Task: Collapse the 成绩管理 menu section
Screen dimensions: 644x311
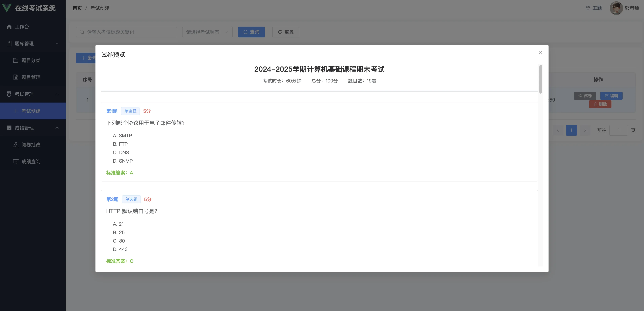Action: (x=57, y=128)
